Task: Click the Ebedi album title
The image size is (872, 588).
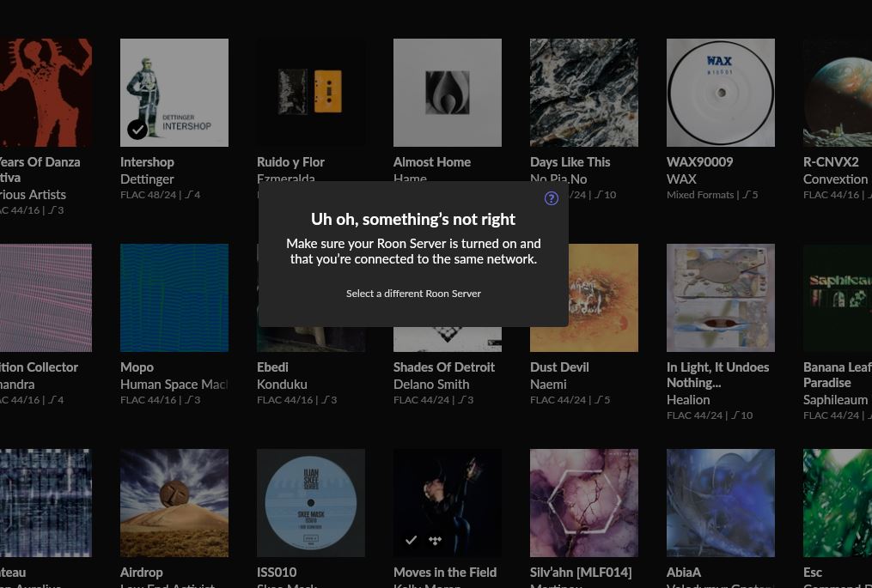Action: (272, 367)
